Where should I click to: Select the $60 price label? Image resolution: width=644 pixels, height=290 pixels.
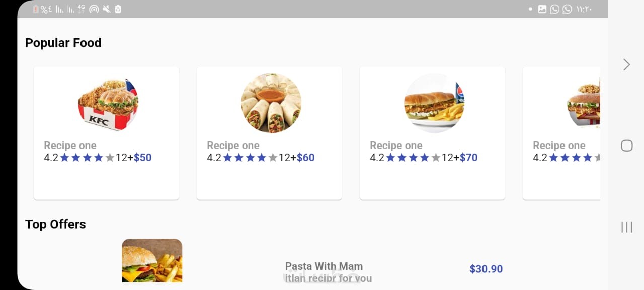pyautogui.click(x=306, y=158)
